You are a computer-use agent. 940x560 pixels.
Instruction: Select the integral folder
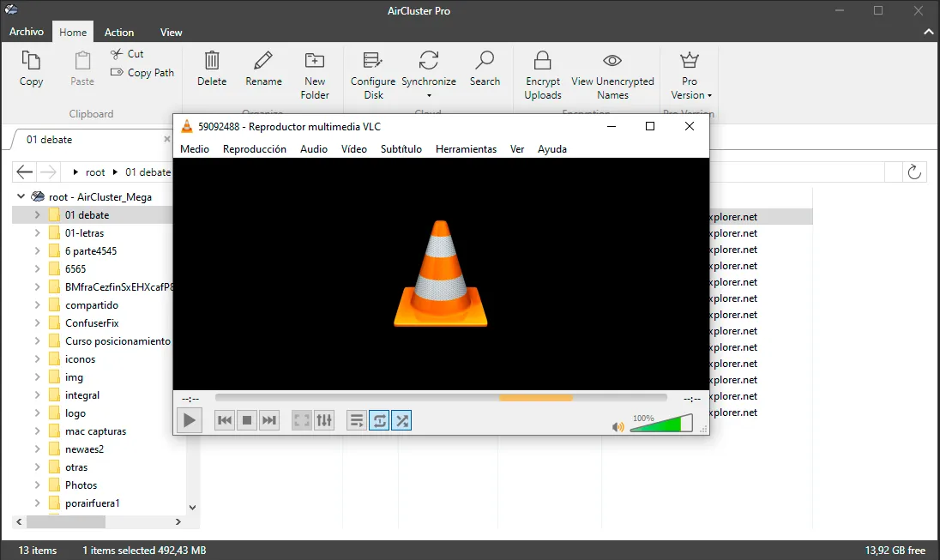pyautogui.click(x=82, y=395)
